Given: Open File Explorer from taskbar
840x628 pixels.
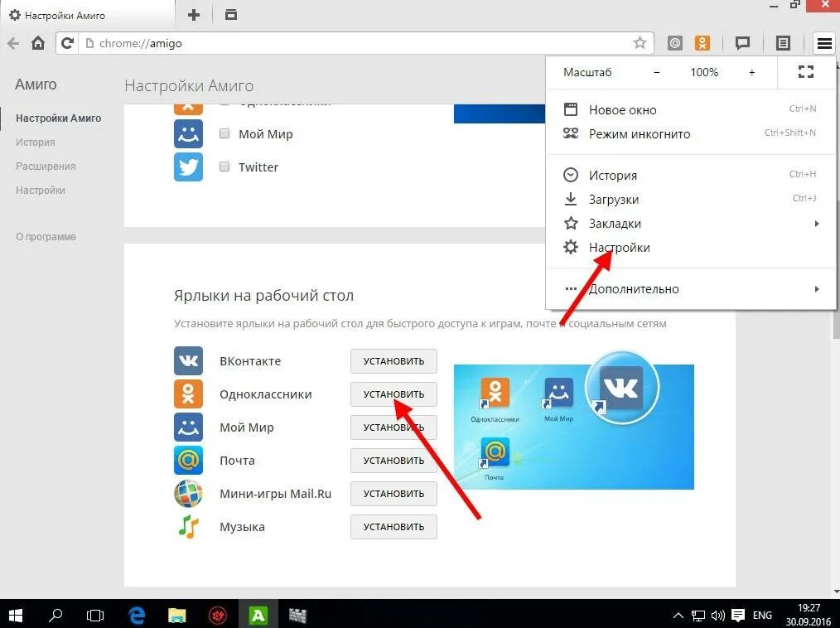Looking at the screenshot, I should coord(176,615).
